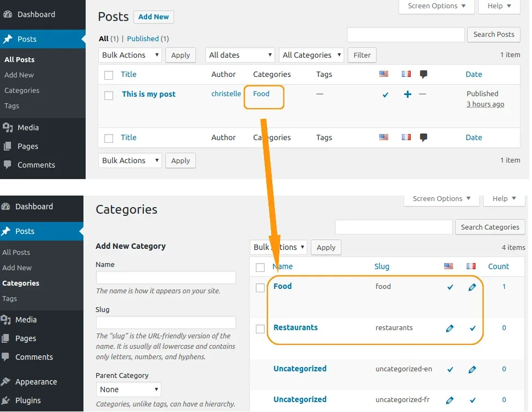Click the checkmark icon in the Restaurants row
This screenshot has width=532, height=412.
coord(472,329)
